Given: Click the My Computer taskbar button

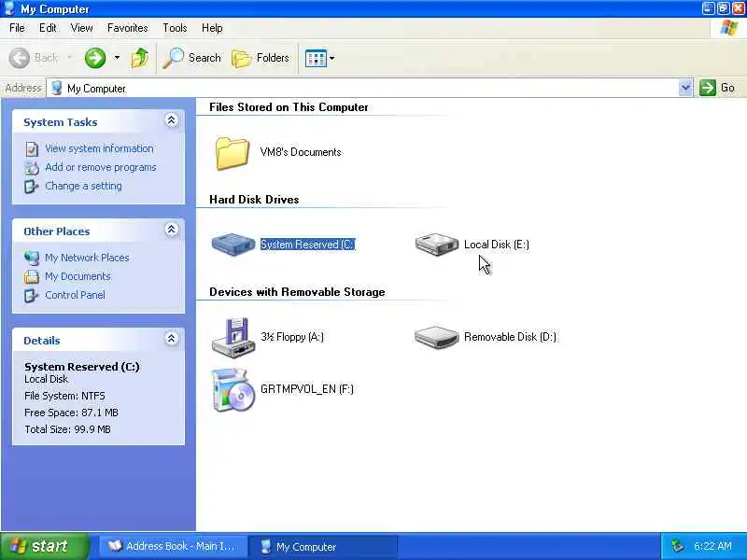Looking at the screenshot, I should (x=323, y=547).
